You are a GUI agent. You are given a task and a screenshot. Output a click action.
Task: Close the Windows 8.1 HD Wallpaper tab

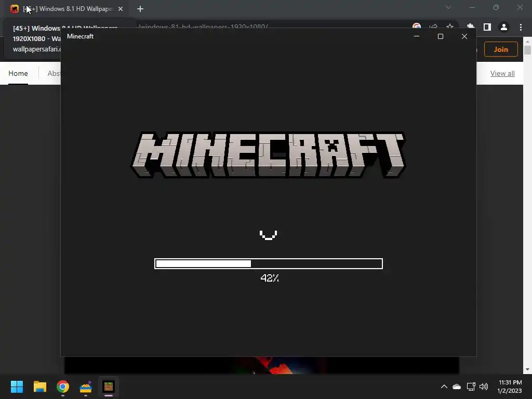coord(121,9)
